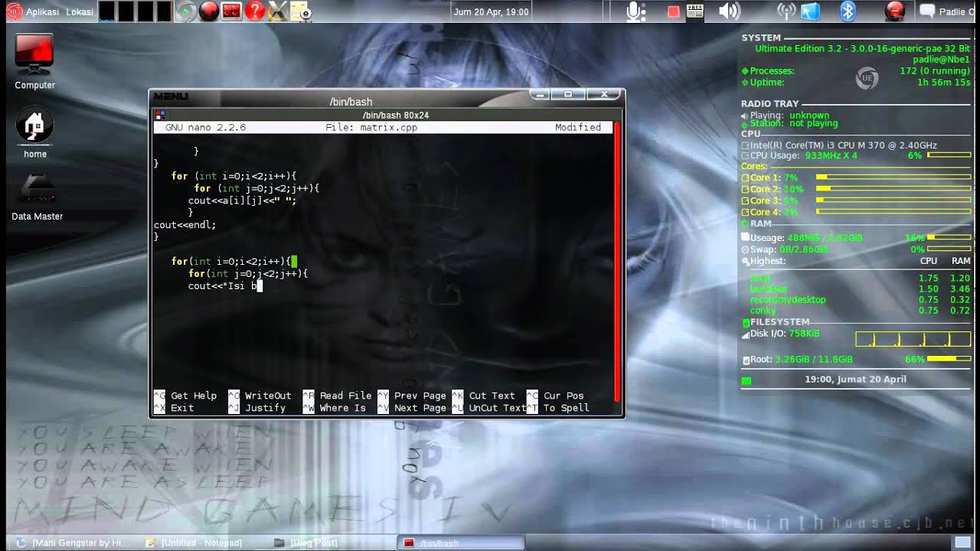Viewport: 980px width, 551px height.
Task: Click 'File: matrix.cpp' in nano header
Action: pos(371,128)
